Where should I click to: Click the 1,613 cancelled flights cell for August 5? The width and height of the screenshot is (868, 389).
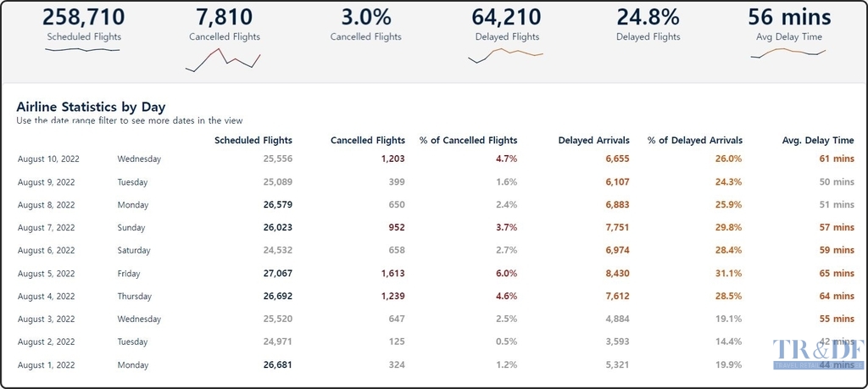coord(392,274)
